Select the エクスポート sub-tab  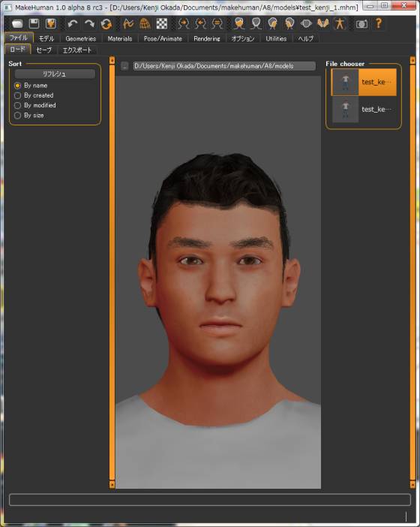coord(77,50)
